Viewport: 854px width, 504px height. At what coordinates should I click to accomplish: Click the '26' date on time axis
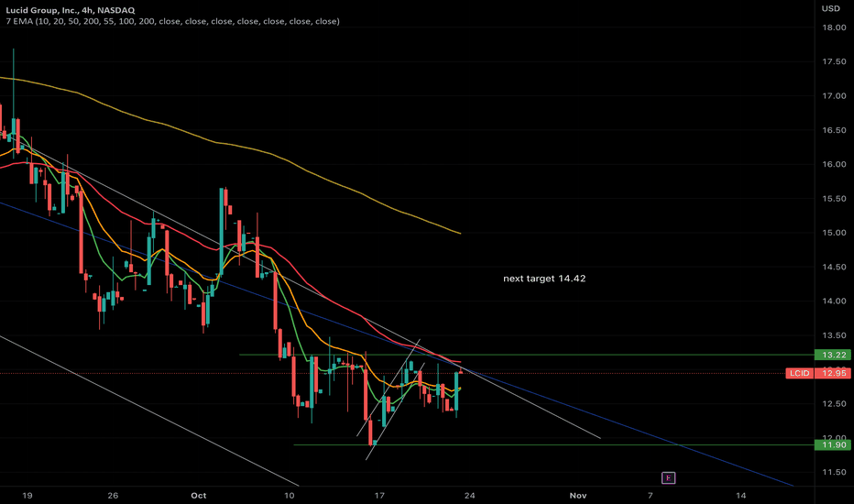[x=113, y=495]
